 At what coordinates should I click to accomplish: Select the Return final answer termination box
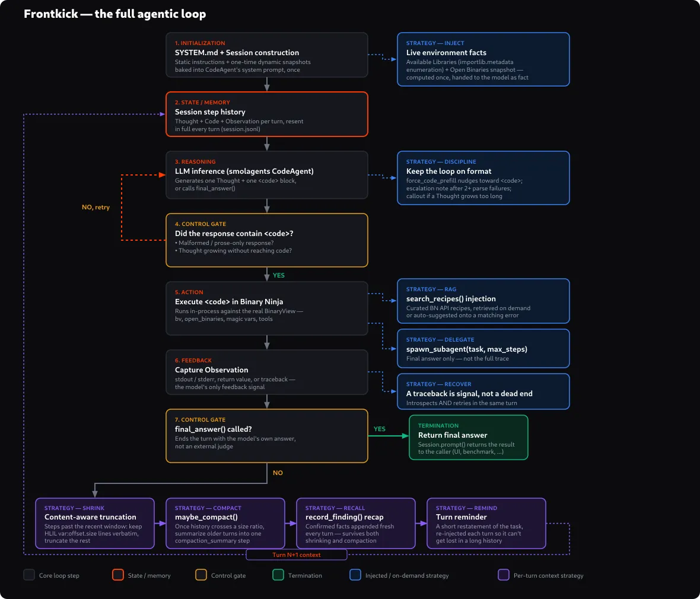[x=468, y=438]
